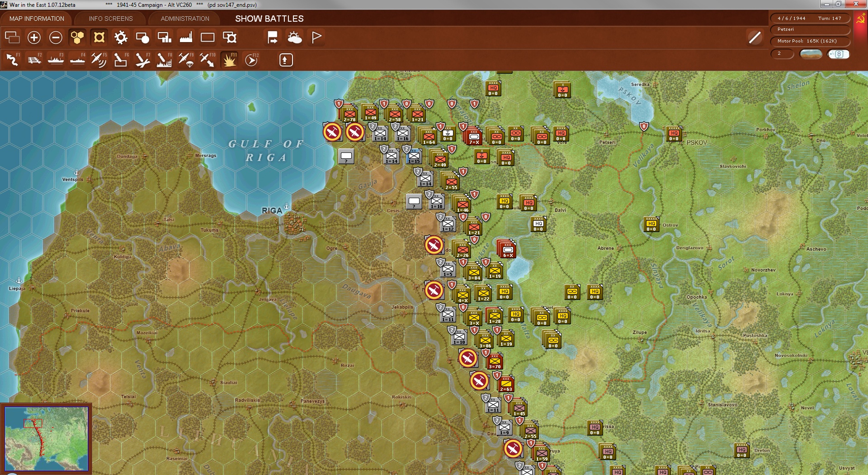
Task: Select the HQ unit next to Dretun
Action: tap(741, 450)
